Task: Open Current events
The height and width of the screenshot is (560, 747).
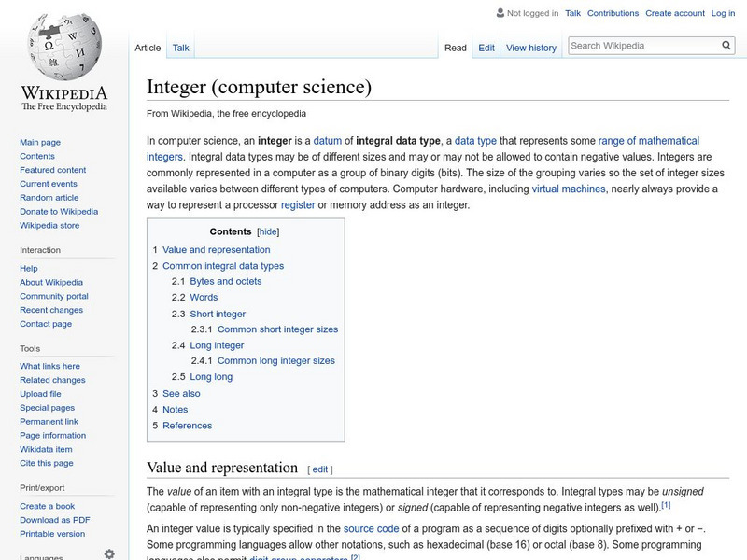Action: pos(49,183)
